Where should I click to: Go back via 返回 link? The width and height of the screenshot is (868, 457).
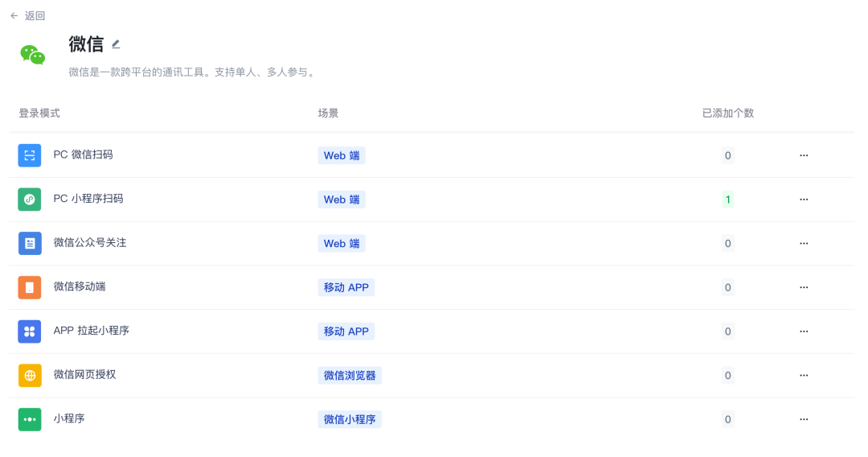35,16
